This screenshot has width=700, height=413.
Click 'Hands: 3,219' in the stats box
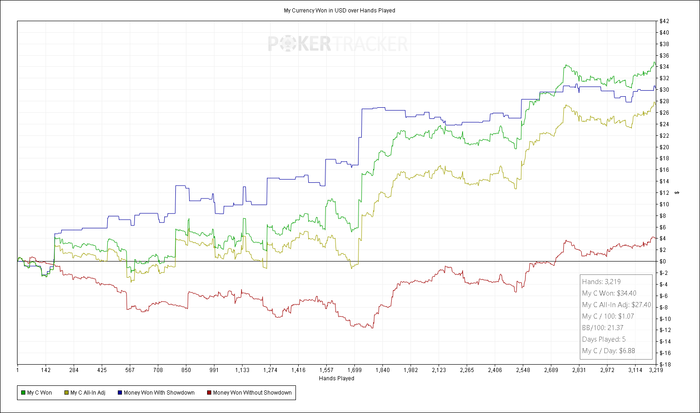(601, 282)
